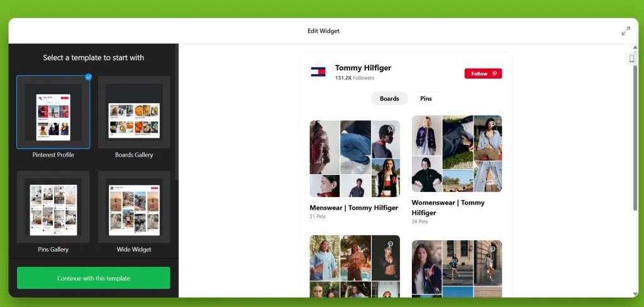This screenshot has width=644, height=307.
Task: Select the Pins Gallery template
Action: tap(53, 207)
